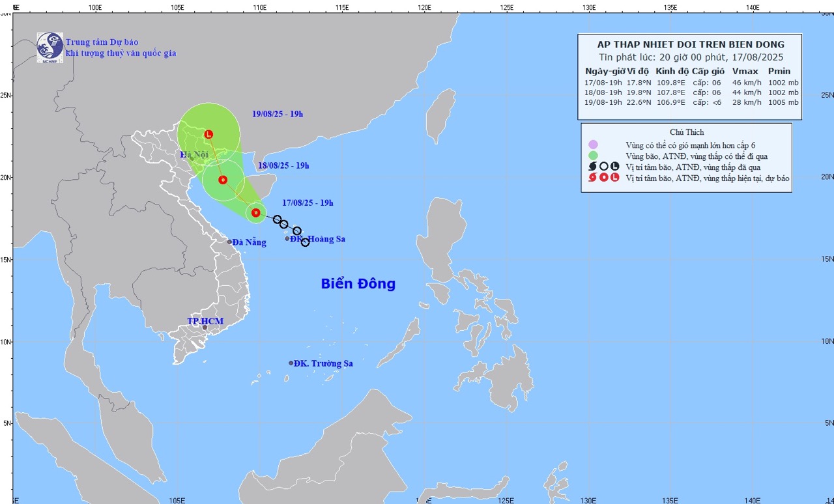Click the red L symbol in the legend
The height and width of the screenshot is (504, 834).
coord(614,178)
